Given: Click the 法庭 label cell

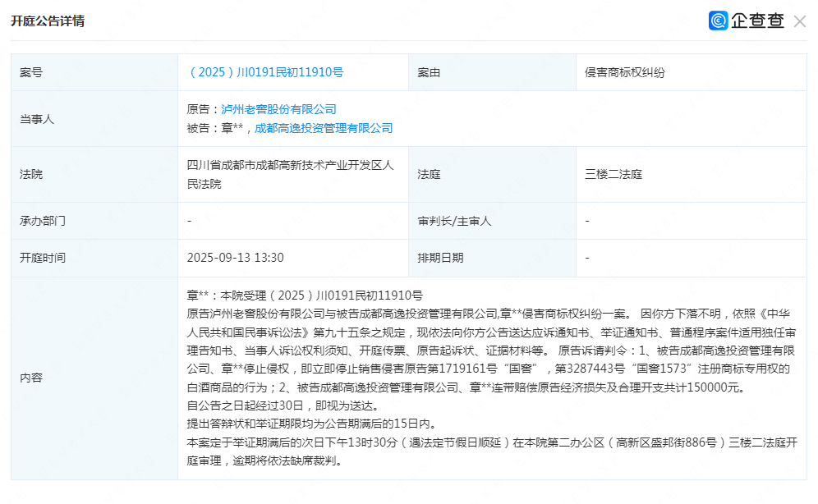Looking at the screenshot, I should 492,174.
